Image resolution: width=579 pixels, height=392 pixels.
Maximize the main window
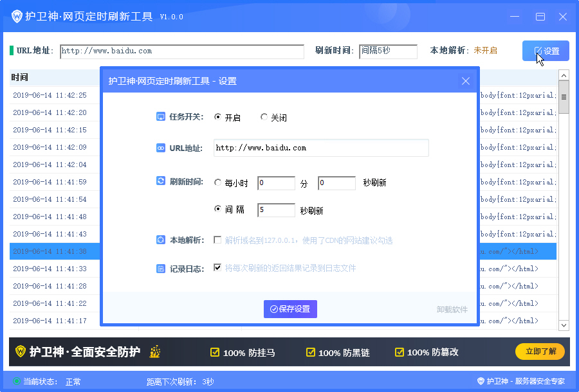[540, 17]
